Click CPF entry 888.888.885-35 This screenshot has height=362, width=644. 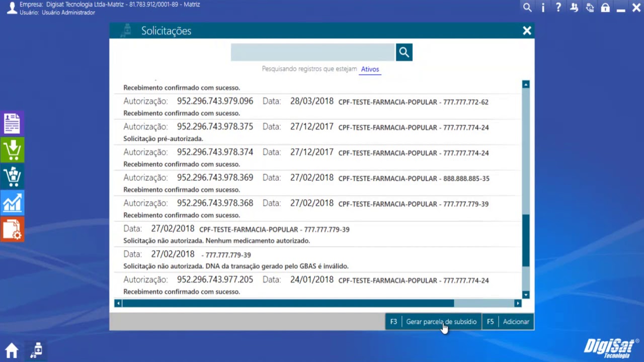click(x=466, y=178)
